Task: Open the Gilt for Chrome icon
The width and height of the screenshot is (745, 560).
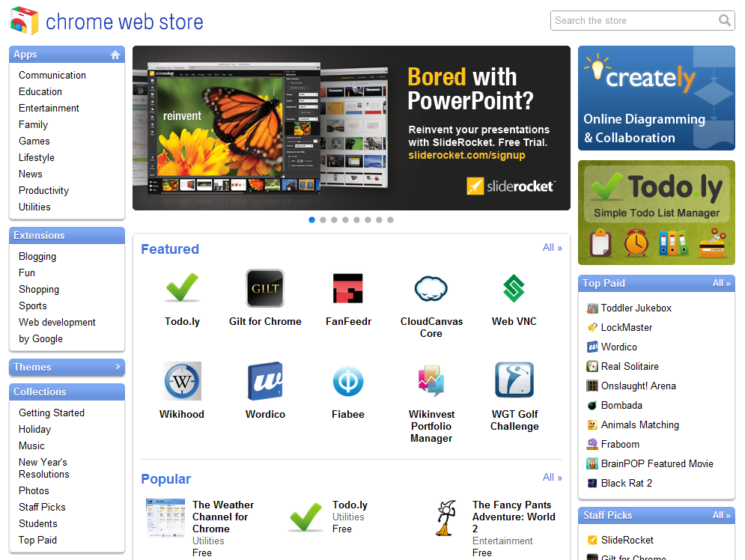Action: click(265, 287)
